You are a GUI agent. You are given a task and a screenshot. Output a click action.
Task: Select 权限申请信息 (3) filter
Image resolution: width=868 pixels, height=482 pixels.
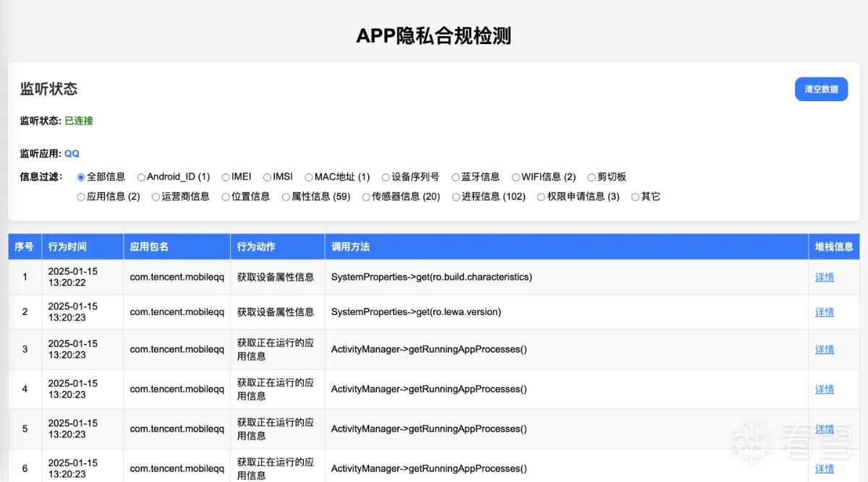[541, 197]
